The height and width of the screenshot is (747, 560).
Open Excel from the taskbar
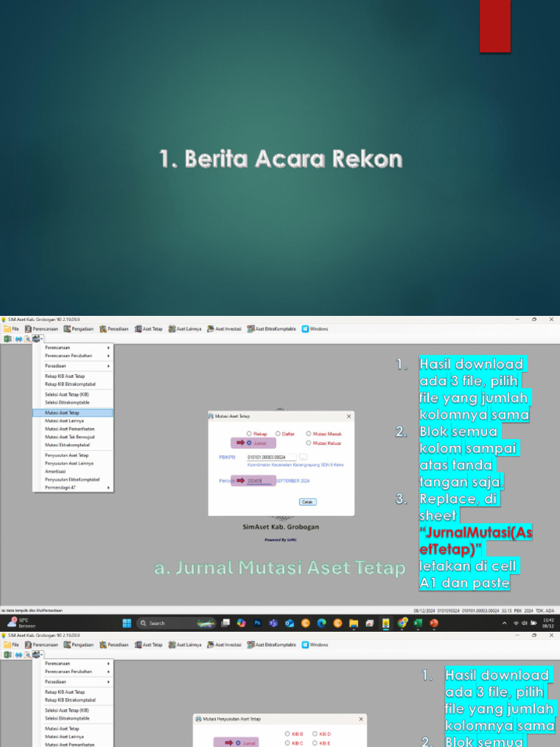(x=418, y=623)
